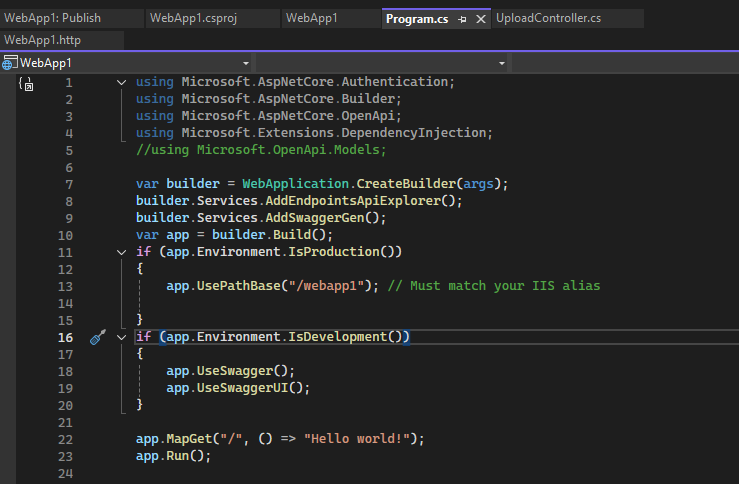Open the screwdriver quick actions on line 16
The height and width of the screenshot is (484, 739).
98,337
